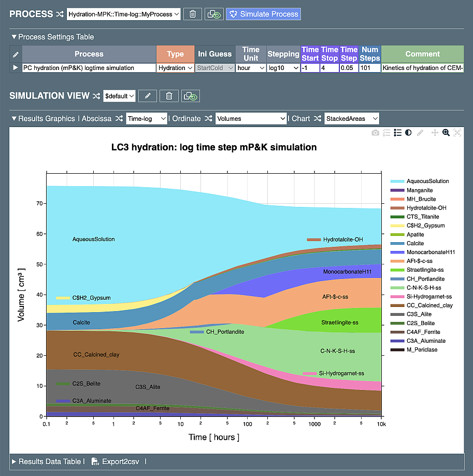Click the shuffle icon next to Ordinate
This screenshot has width=473, height=476.
[x=208, y=119]
